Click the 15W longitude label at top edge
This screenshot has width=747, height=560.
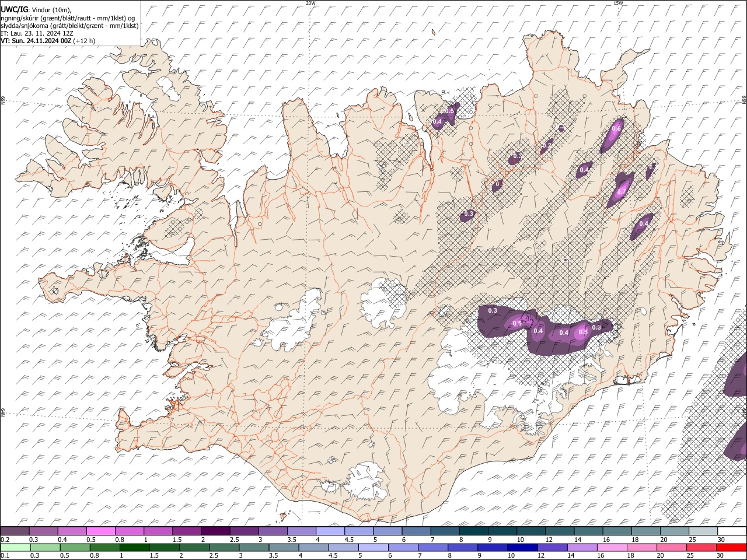(x=618, y=3)
